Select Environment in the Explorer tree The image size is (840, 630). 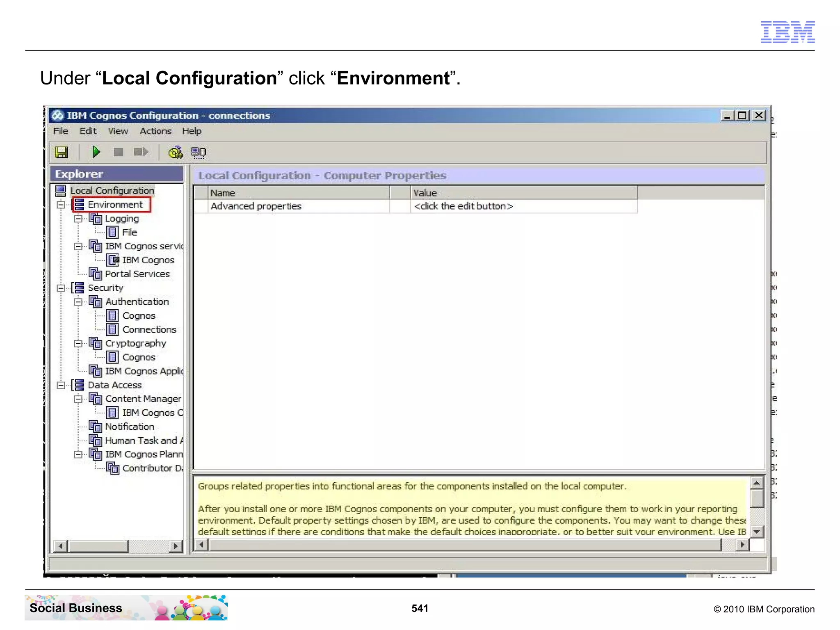click(x=115, y=205)
